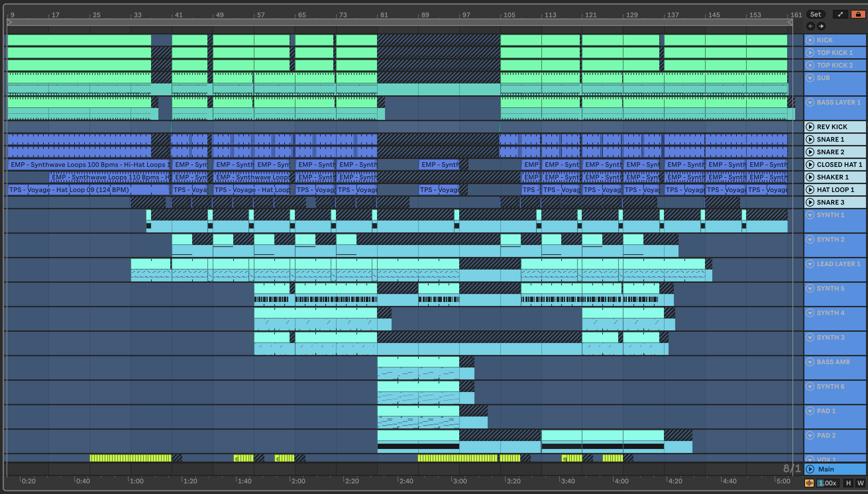Viewport: 868px width, 494px height.
Task: Fold the SYNTH 5 track
Action: tap(810, 288)
